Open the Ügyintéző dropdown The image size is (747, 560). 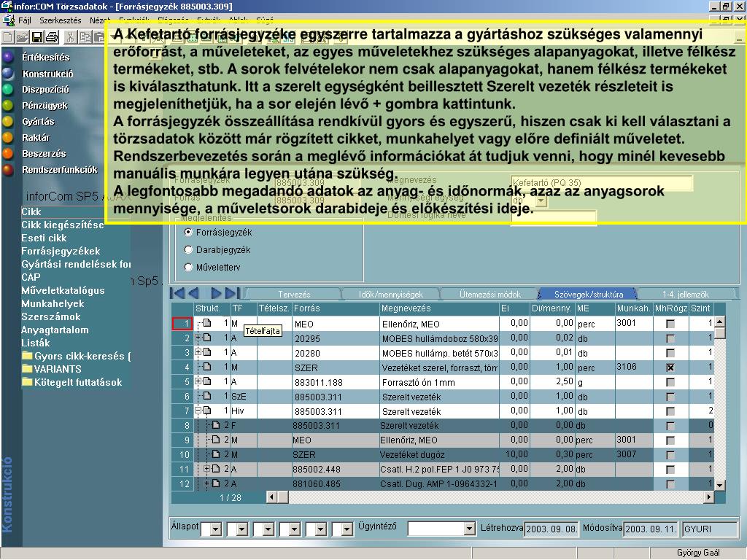pos(470,529)
